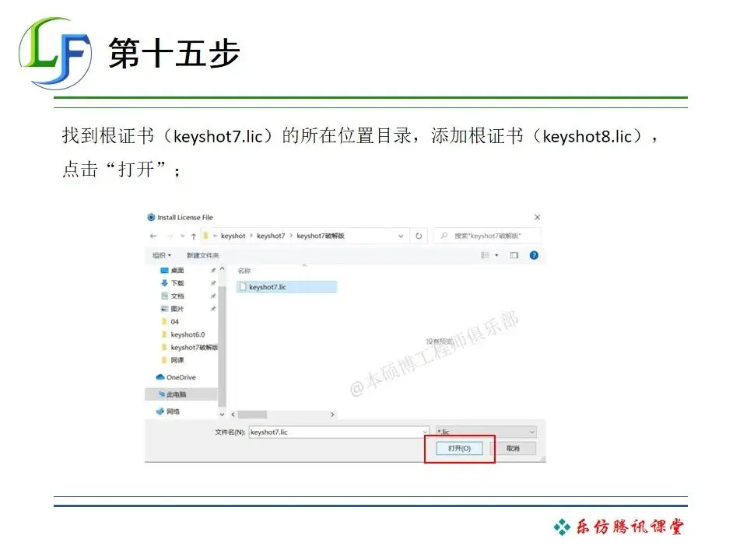Click keyshot7破解版 in the breadcrumb path
Image resolution: width=747 pixels, height=560 pixels.
click(321, 236)
